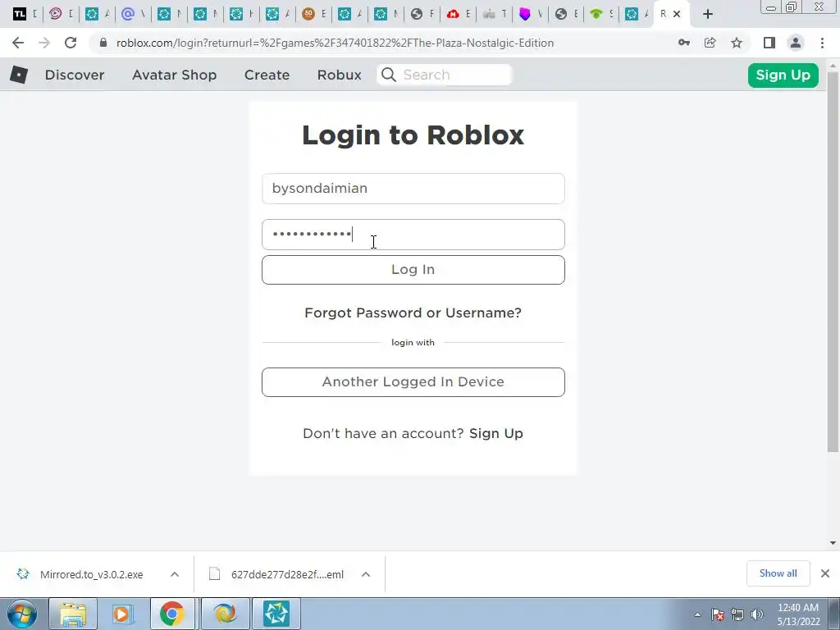Switch to the orange 50 badge tab
Viewport: 840px width, 630px height.
click(x=314, y=15)
